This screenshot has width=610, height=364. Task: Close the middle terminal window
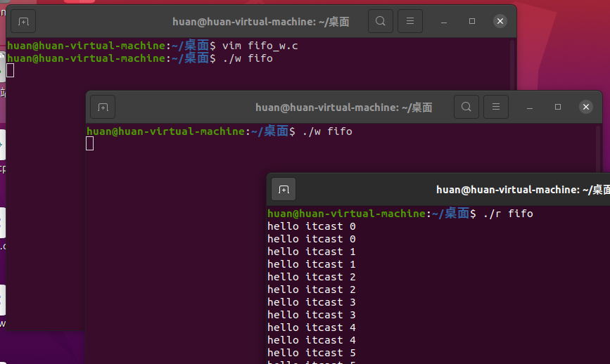(x=586, y=107)
